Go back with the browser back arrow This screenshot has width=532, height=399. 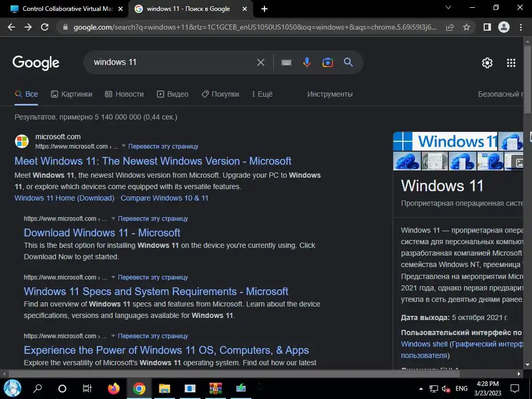[x=11, y=27]
